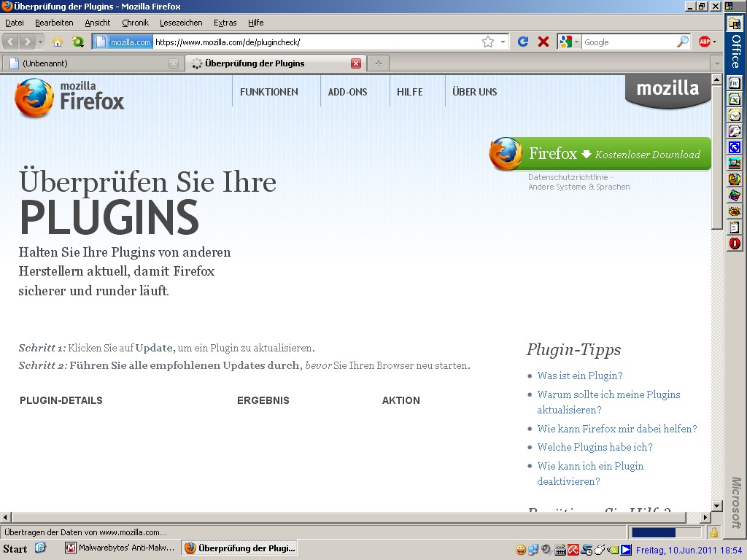This screenshot has width=747, height=560.
Task: Open the back/forward history dropdown
Action: pyautogui.click(x=40, y=42)
